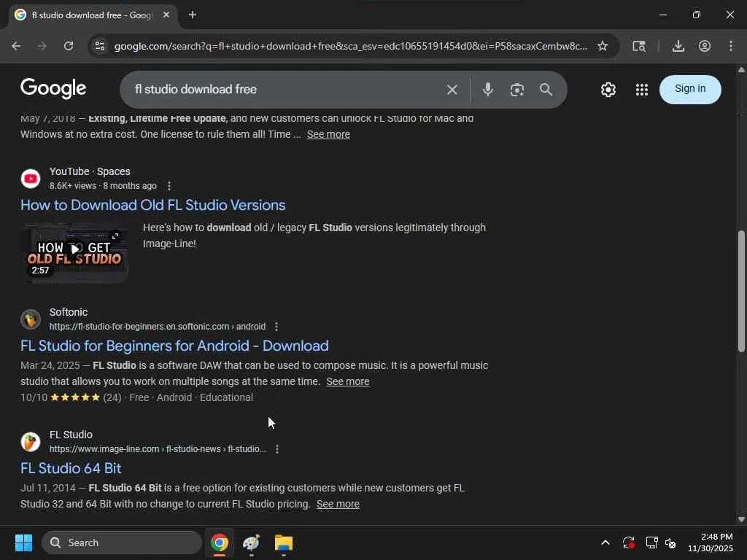The image size is (747, 560).
Task: Select the fl studio download free tab
Action: [93, 15]
